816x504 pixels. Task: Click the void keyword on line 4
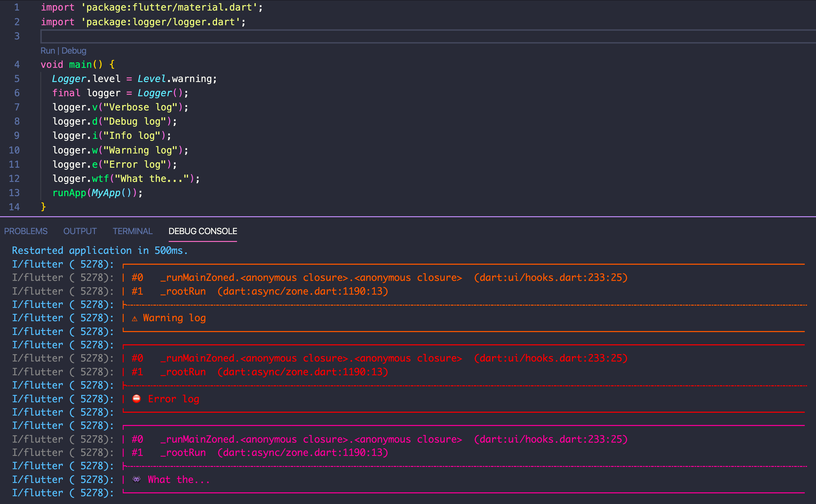pyautogui.click(x=52, y=64)
